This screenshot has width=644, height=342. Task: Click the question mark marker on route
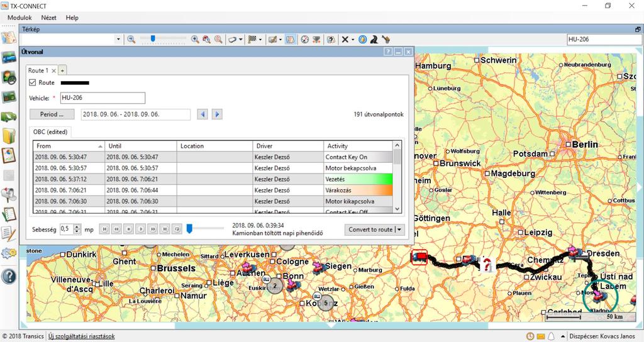487,265
